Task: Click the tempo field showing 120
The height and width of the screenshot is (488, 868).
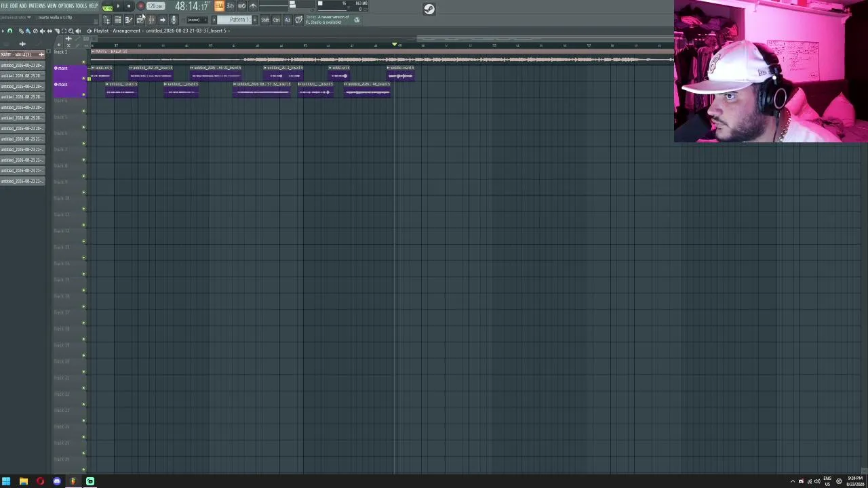Action: [x=156, y=6]
